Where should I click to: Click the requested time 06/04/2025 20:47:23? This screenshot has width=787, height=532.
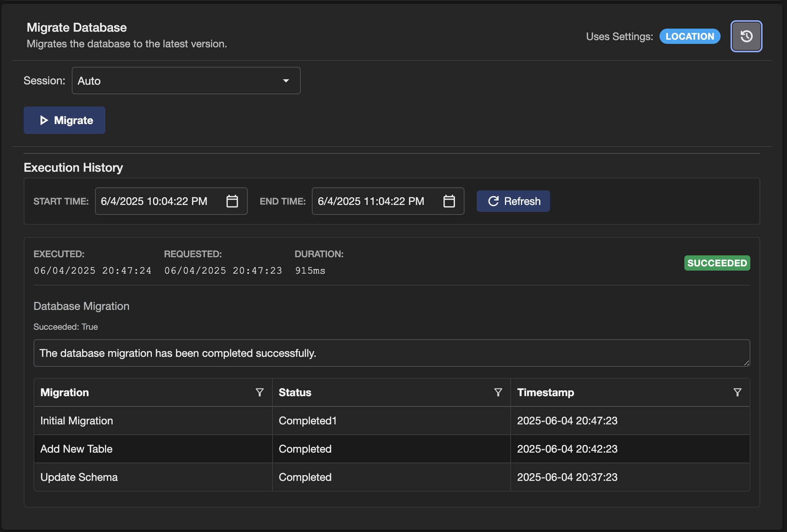(223, 271)
